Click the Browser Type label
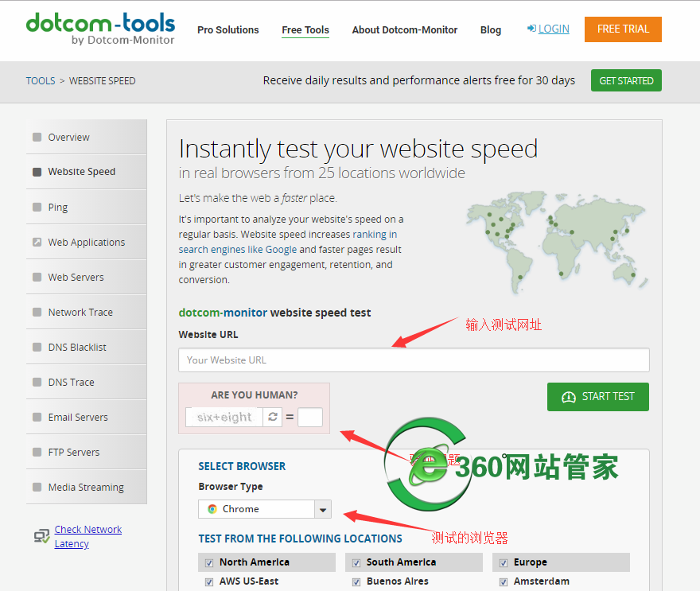Screen dimensions: 700x591 coord(231,487)
